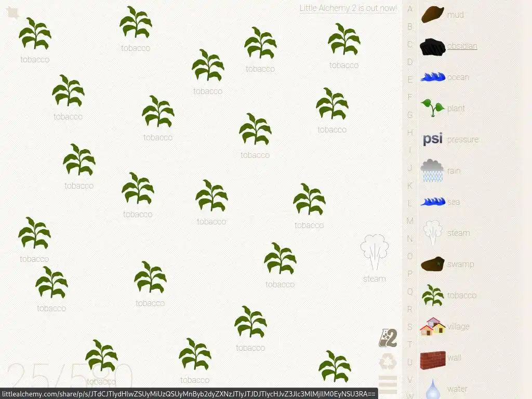532x399 pixels.
Task: Click the 'wall' label in the library
Action: click(x=454, y=357)
